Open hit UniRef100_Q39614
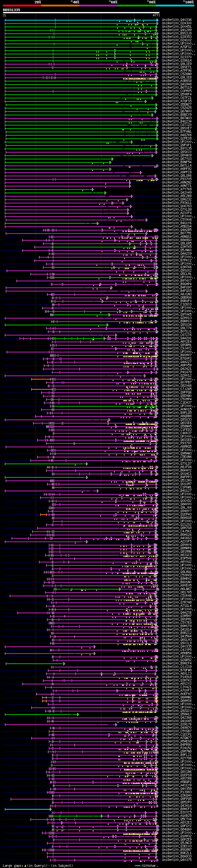Image resolution: width=197 pixels, height=868 pixels. click(x=177, y=61)
